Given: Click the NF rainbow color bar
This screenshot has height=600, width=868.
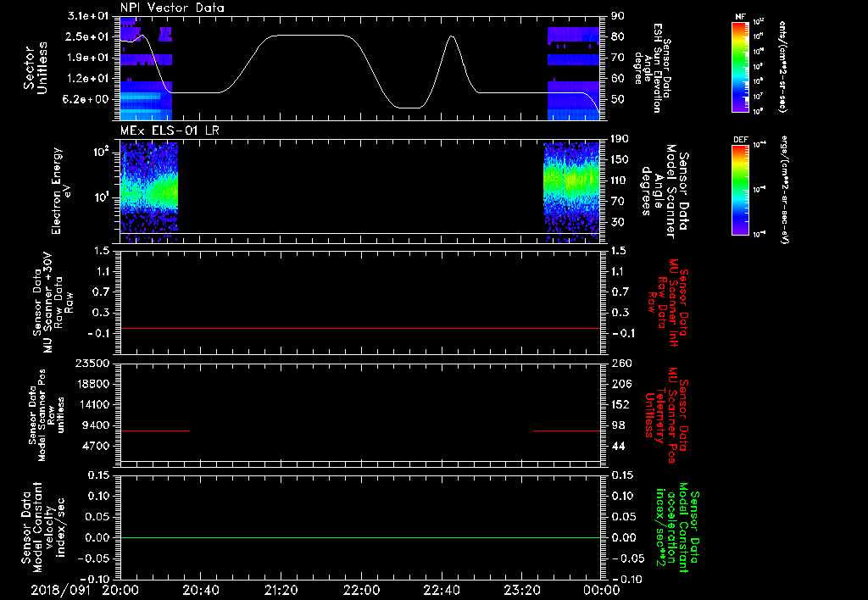Looking at the screenshot, I should coord(741,67).
